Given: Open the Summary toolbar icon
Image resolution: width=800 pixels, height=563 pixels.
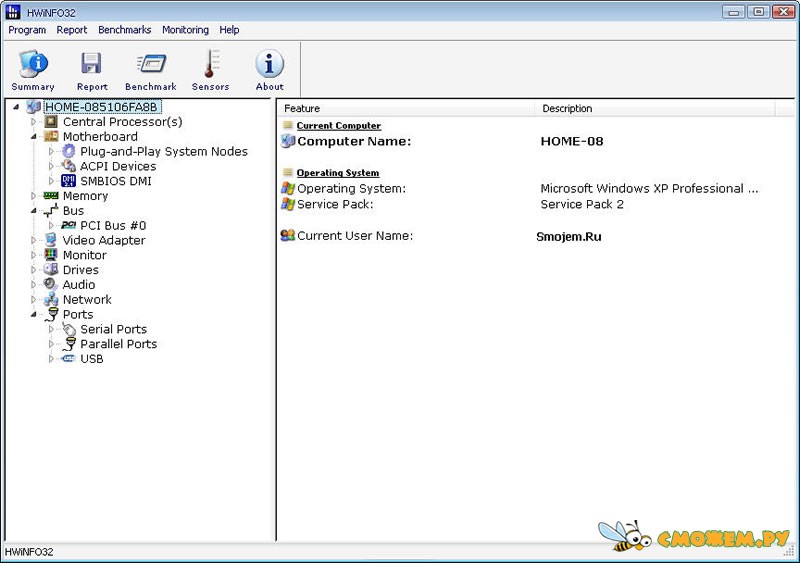Looking at the screenshot, I should [33, 63].
